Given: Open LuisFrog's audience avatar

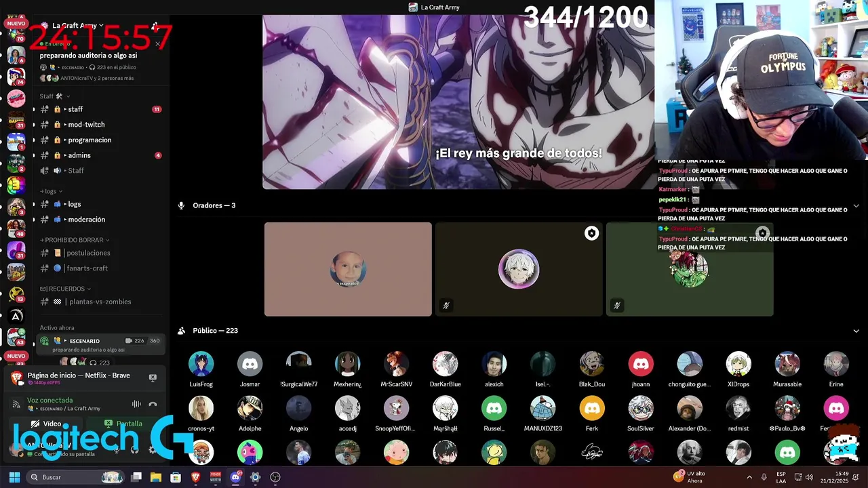Looking at the screenshot, I should coord(201,364).
